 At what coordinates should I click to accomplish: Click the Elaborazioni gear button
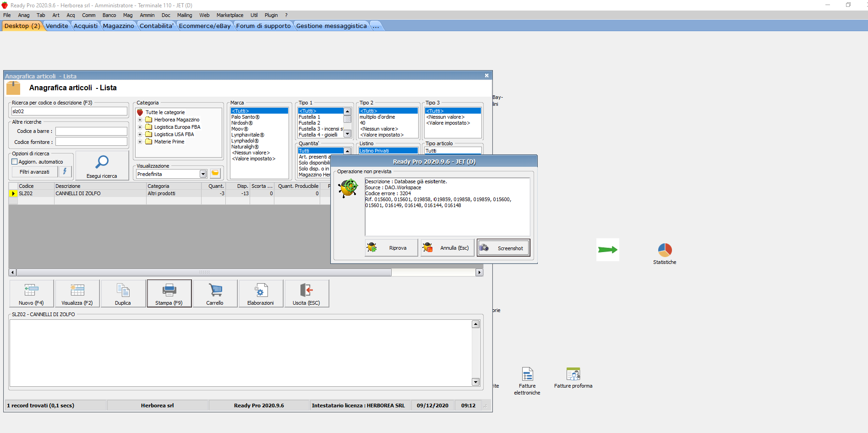pyautogui.click(x=261, y=293)
